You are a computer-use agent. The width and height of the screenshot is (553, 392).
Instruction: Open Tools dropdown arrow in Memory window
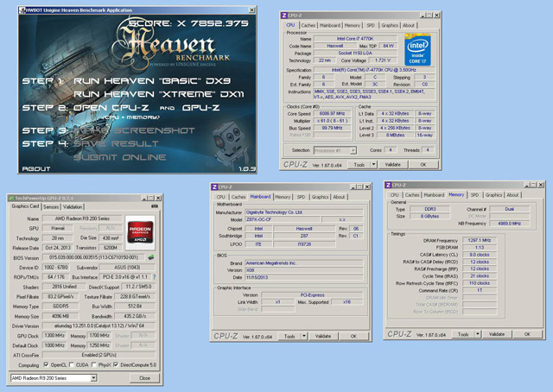tap(478, 334)
